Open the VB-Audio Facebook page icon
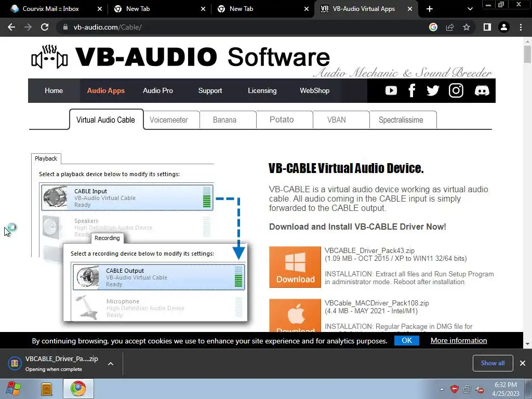532x399 pixels. pyautogui.click(x=411, y=90)
